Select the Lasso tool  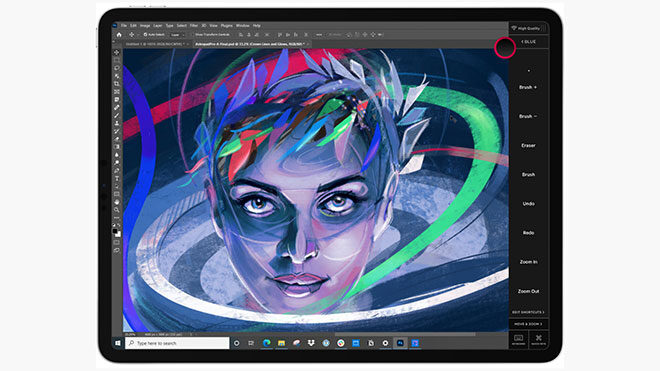[x=117, y=68]
